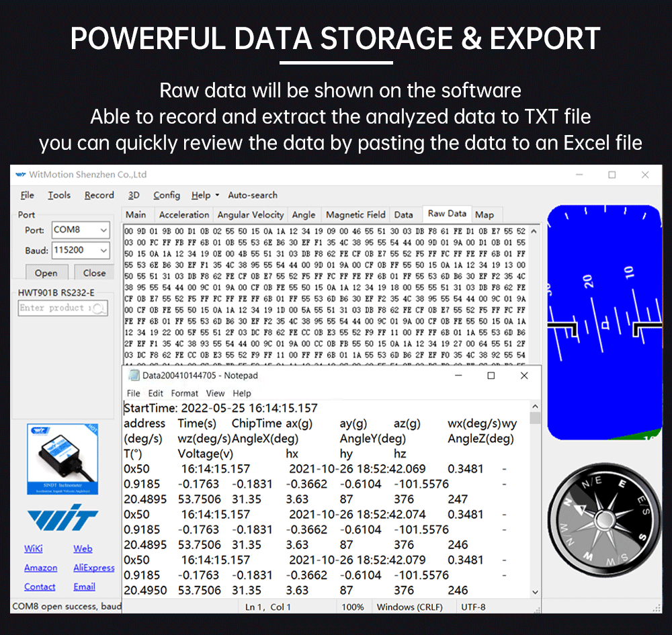Click the compass gauge widget
Viewport: 672px width, 635px height.
pos(604,520)
